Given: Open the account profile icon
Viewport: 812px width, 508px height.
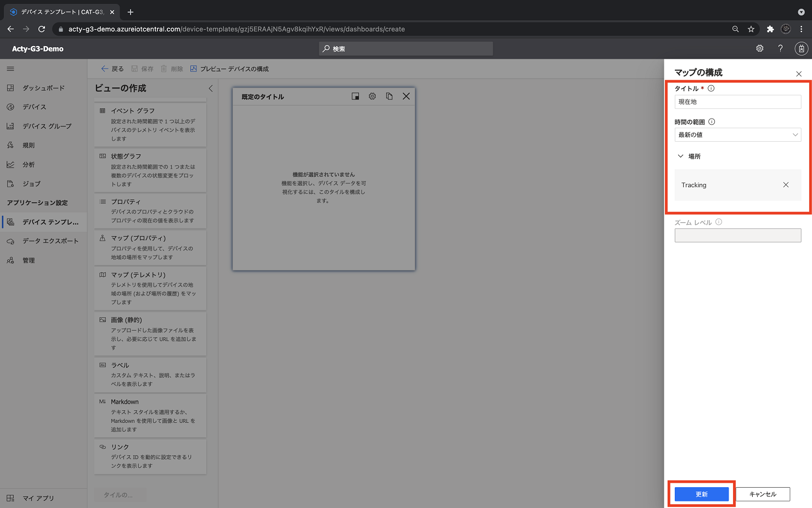Looking at the screenshot, I should (x=801, y=49).
